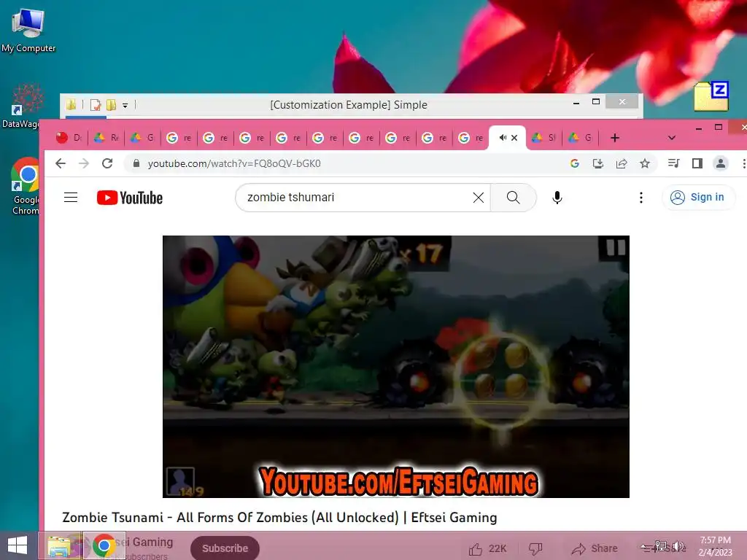The height and width of the screenshot is (560, 747).
Task: Open zipped folder icon on desktop
Action: click(x=711, y=96)
